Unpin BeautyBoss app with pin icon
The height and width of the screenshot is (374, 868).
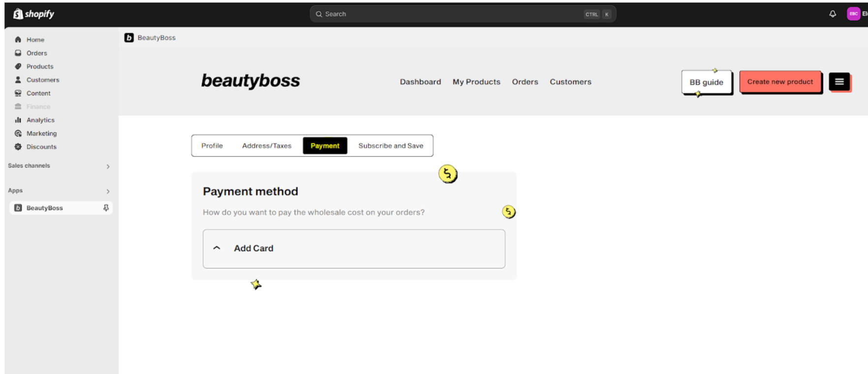click(x=106, y=208)
